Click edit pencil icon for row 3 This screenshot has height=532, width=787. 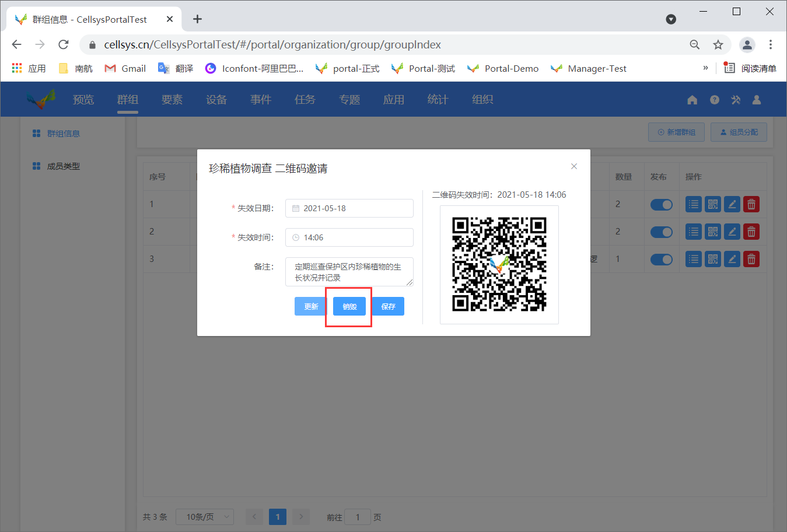[732, 259]
